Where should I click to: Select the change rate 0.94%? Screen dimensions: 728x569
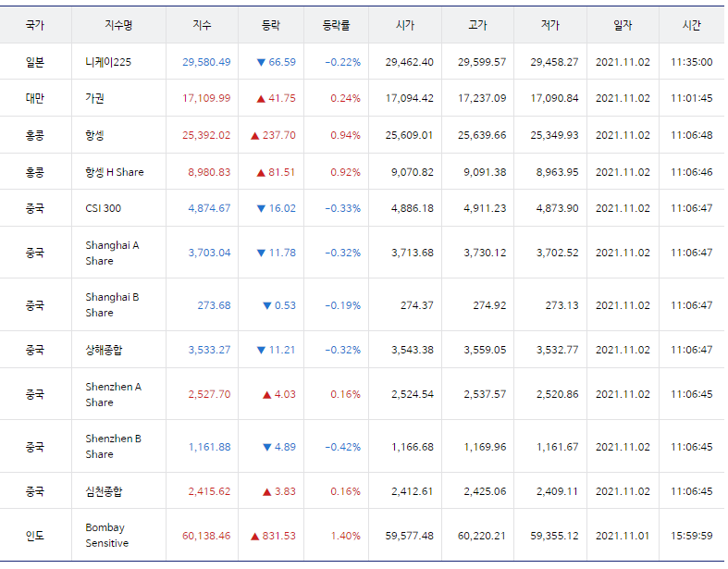345,135
